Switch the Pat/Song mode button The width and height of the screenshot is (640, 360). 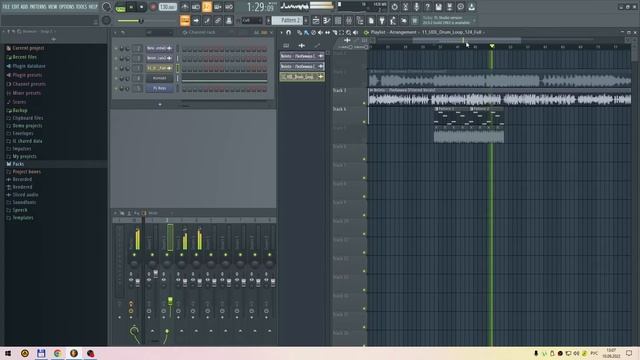point(120,7)
